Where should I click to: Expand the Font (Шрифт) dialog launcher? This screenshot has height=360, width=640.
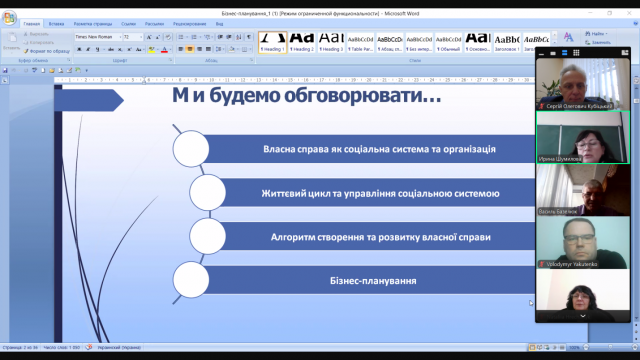tap(170, 60)
